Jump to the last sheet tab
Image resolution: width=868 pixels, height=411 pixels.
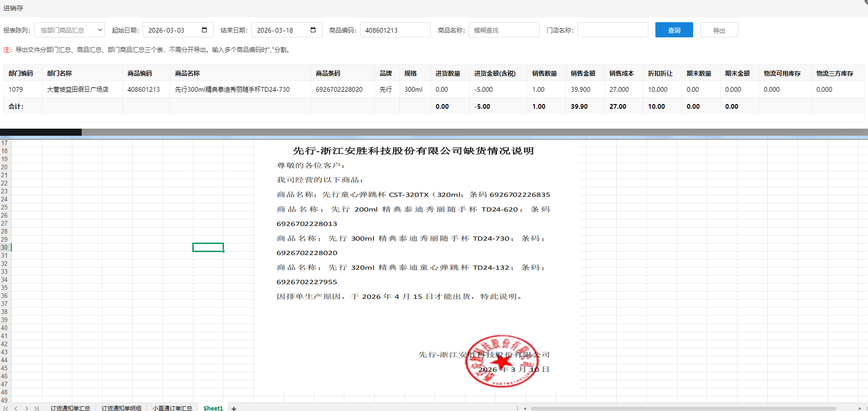click(x=36, y=408)
